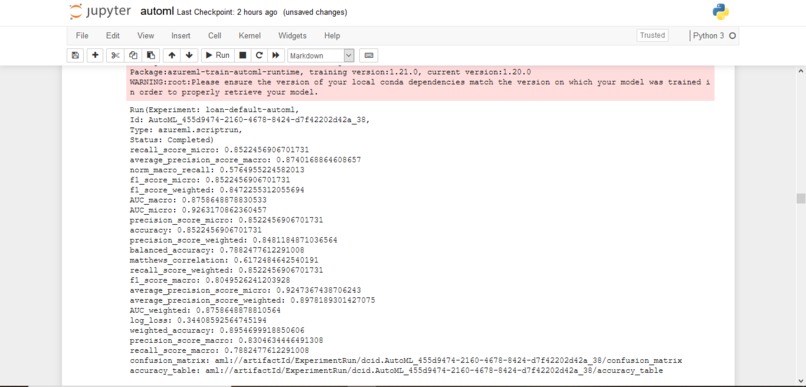Click the save and checkpoint icon
This screenshot has height=387, width=806.
(75, 55)
